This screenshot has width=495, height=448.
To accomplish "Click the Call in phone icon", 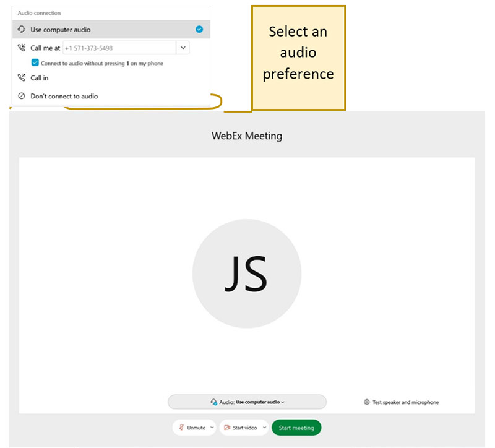I will pyautogui.click(x=22, y=78).
